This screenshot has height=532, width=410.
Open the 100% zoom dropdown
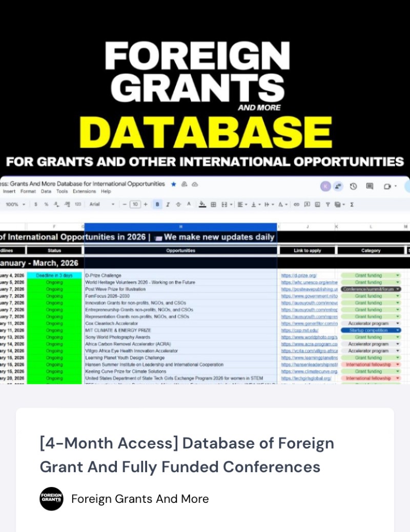tap(15, 204)
